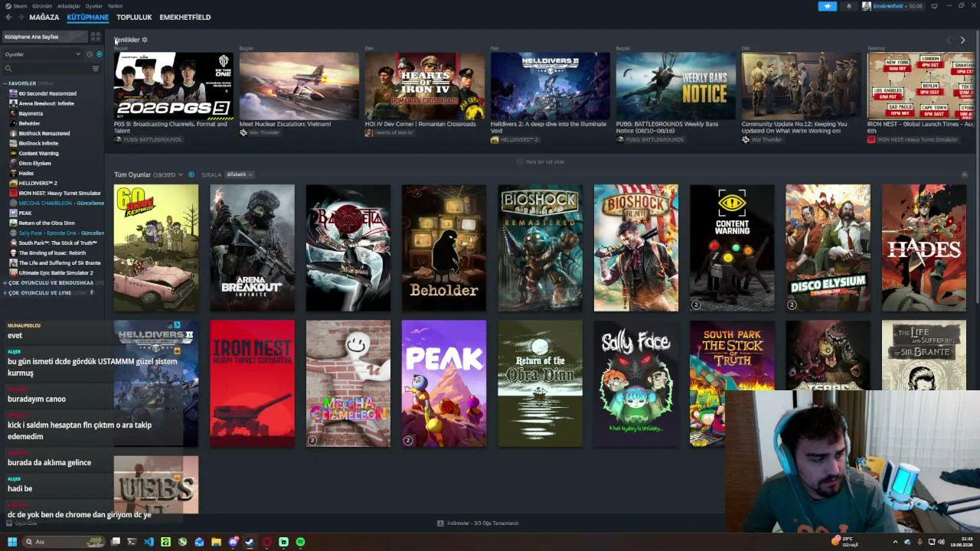This screenshot has height=551, width=980.
Task: Open the Downloads icon in bottom bar
Action: (440, 523)
